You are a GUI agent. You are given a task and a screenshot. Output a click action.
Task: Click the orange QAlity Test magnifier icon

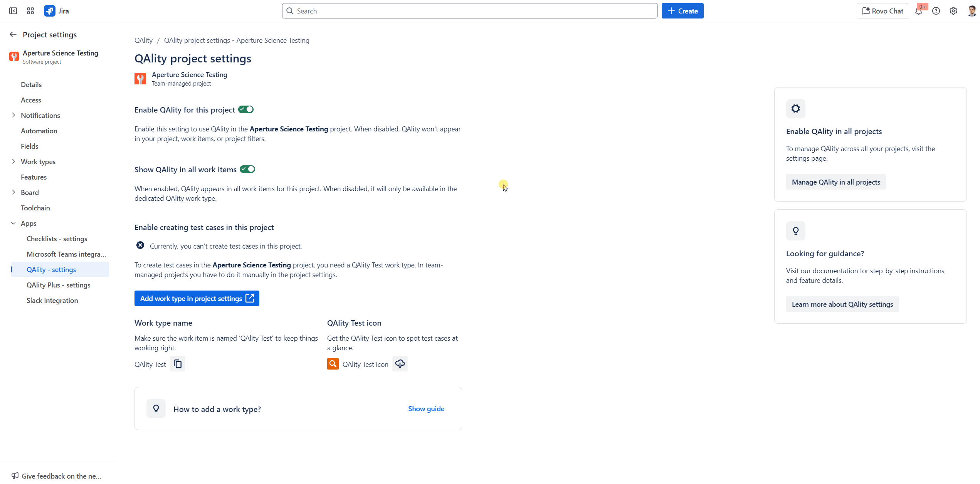[333, 364]
